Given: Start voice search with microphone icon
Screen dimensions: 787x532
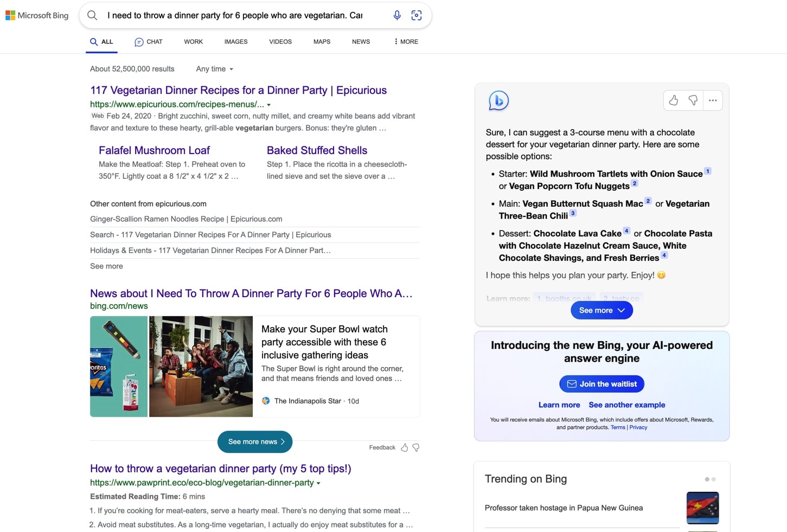Looking at the screenshot, I should click(397, 15).
